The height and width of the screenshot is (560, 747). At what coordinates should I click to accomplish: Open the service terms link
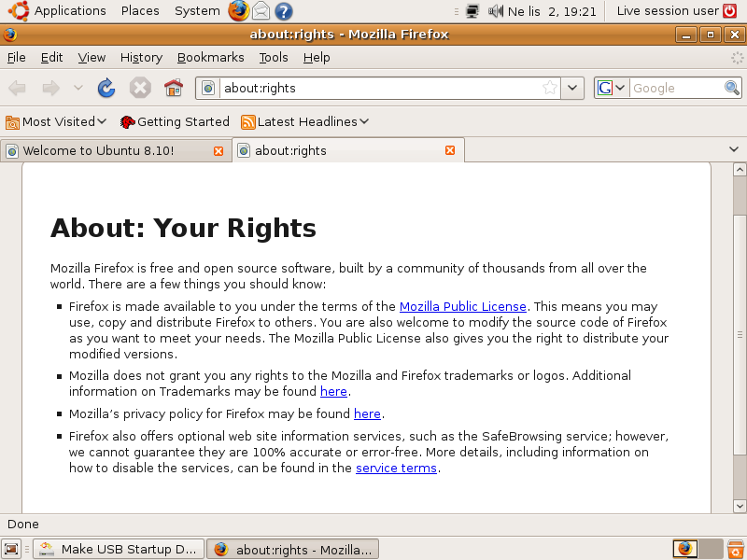pos(396,469)
